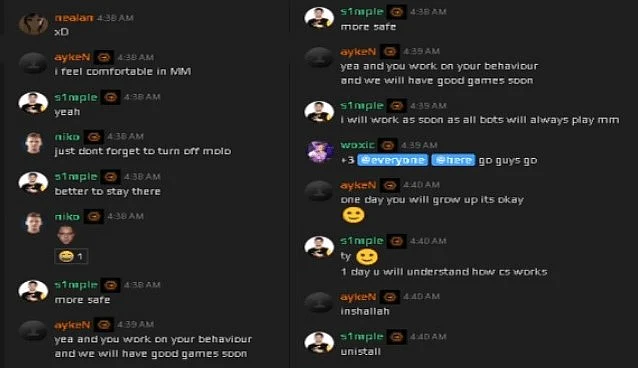Click s1mple's avatar beside "i will work as soon as all bots"
Screen dimensions: 638x368
pos(319,112)
